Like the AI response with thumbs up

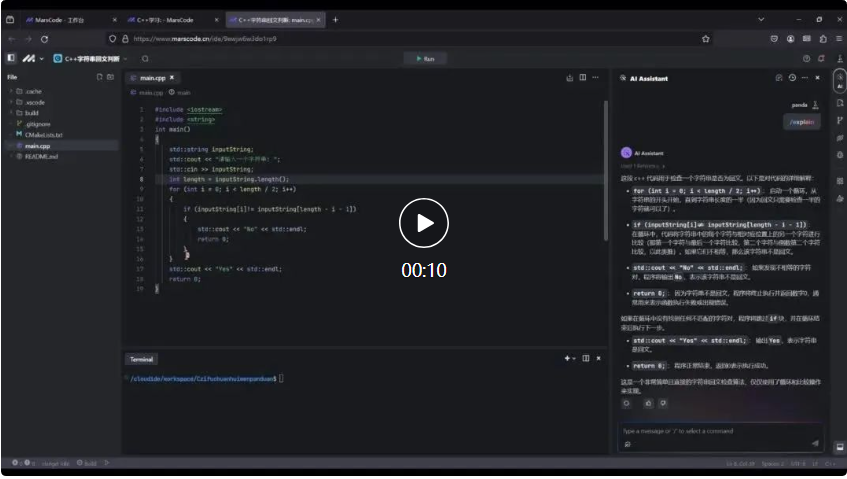pyautogui.click(x=647, y=403)
